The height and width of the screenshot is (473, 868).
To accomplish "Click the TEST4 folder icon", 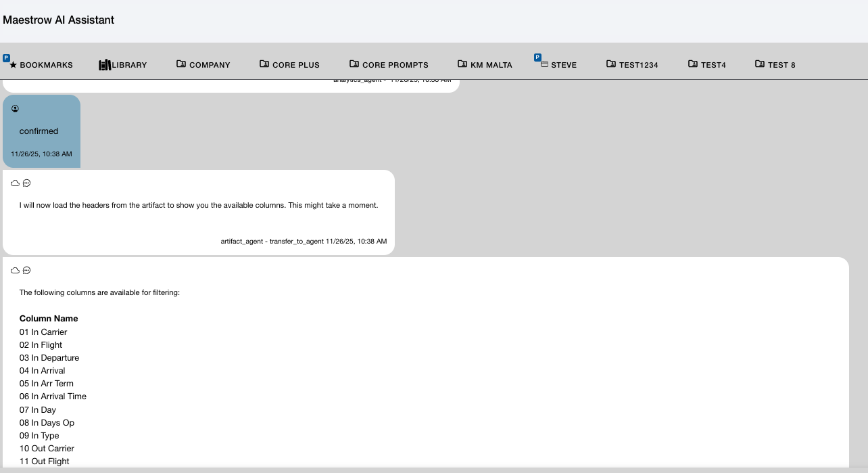I will click(693, 64).
